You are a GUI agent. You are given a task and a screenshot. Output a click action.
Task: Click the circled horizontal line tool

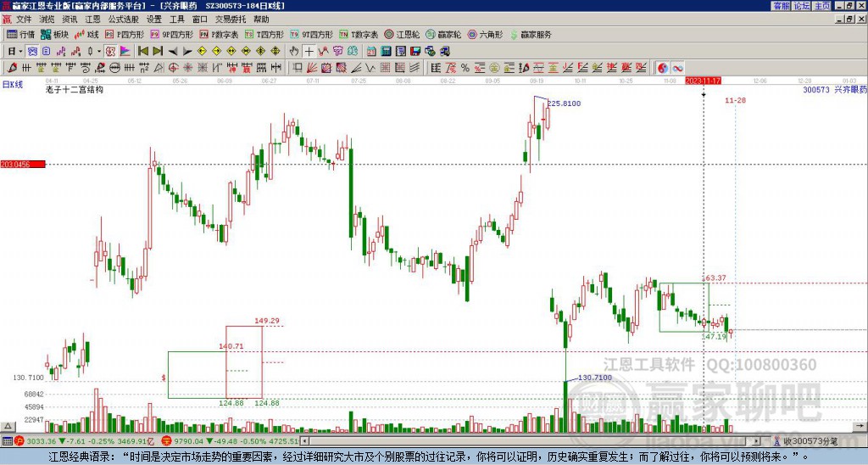pyautogui.click(x=114, y=68)
